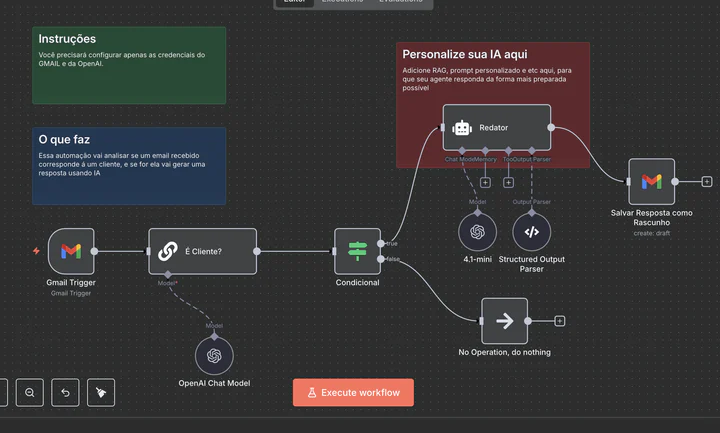Select the Gmail Trigger node icon
The width and height of the screenshot is (720, 433).
point(71,251)
